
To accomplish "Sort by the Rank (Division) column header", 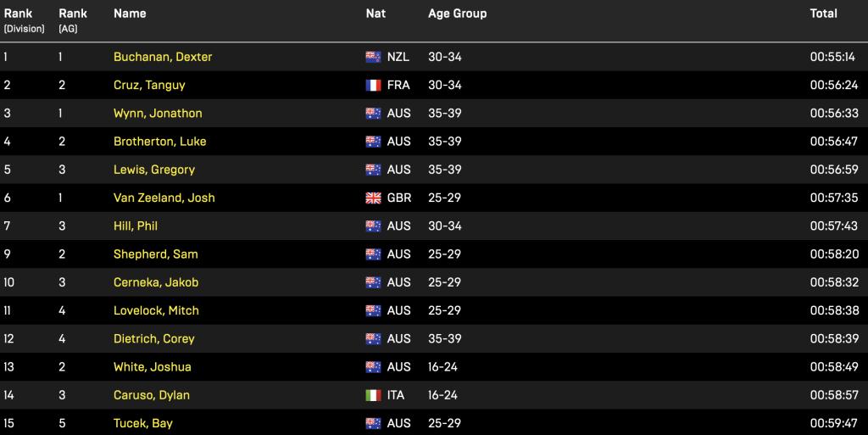I will tap(24, 20).
